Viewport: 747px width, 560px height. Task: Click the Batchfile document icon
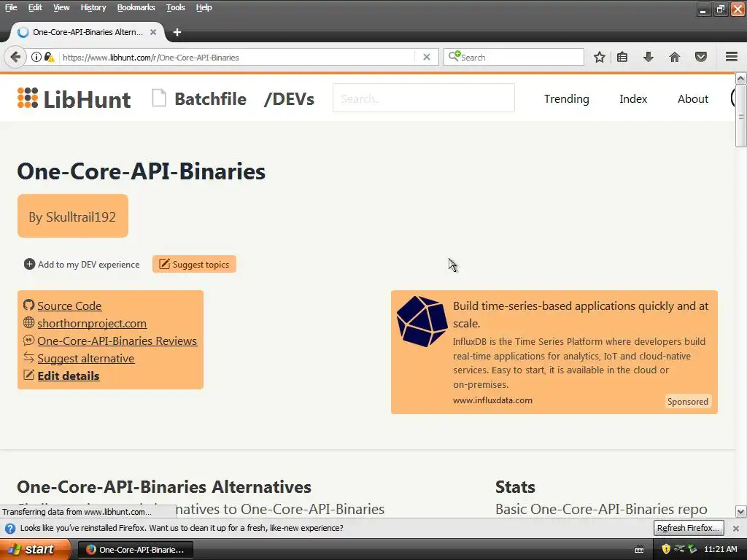pos(158,98)
